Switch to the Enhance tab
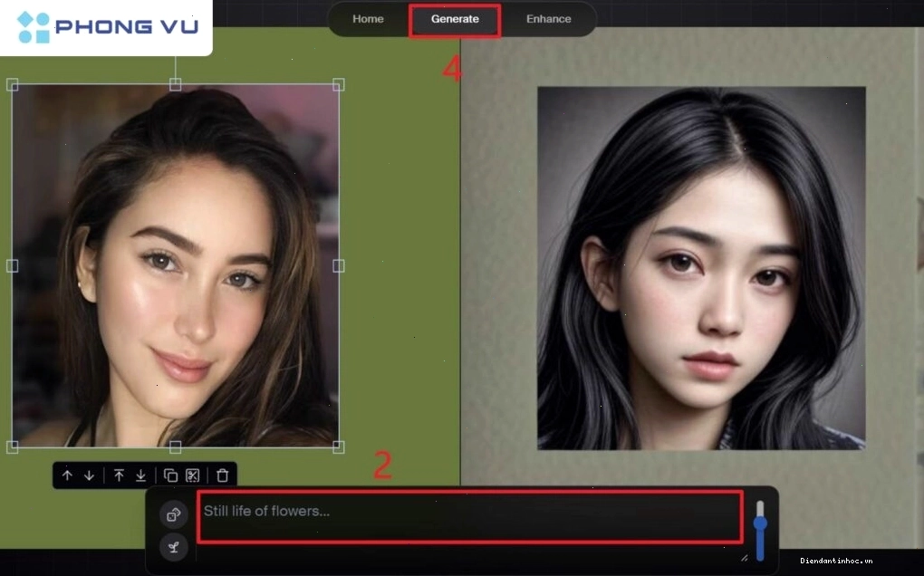924x576 pixels. coord(548,19)
